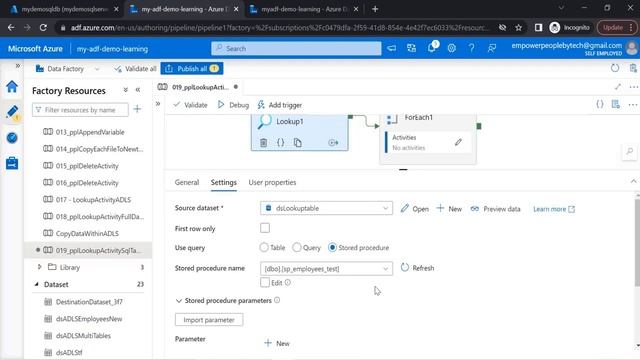Toggle the First row only checkbox
The image size is (640, 360).
[x=265, y=228]
